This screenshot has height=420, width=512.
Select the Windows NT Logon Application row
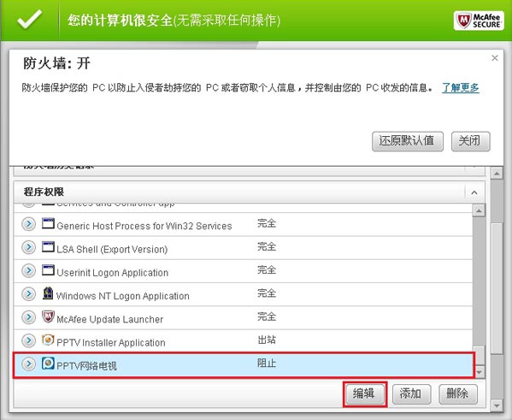[x=244, y=294]
